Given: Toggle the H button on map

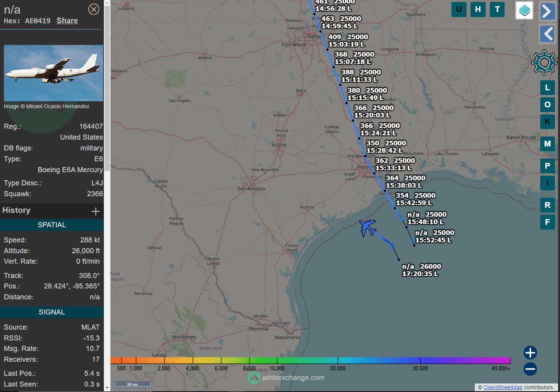Looking at the screenshot, I should click(x=478, y=9).
